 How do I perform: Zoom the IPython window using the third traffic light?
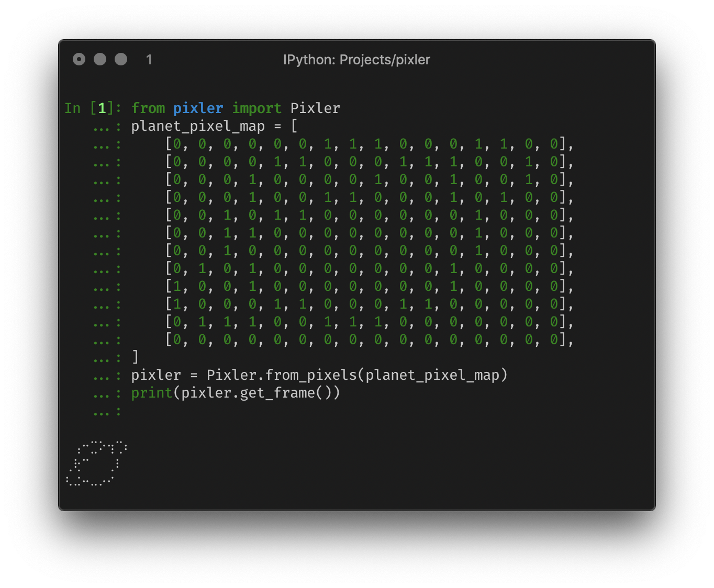[120, 59]
